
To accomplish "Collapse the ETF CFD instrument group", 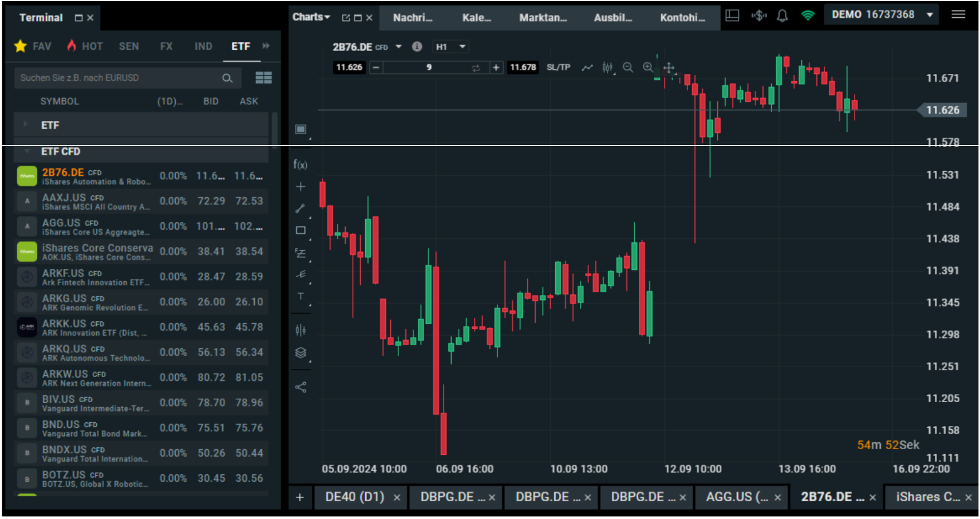I will click(x=26, y=152).
